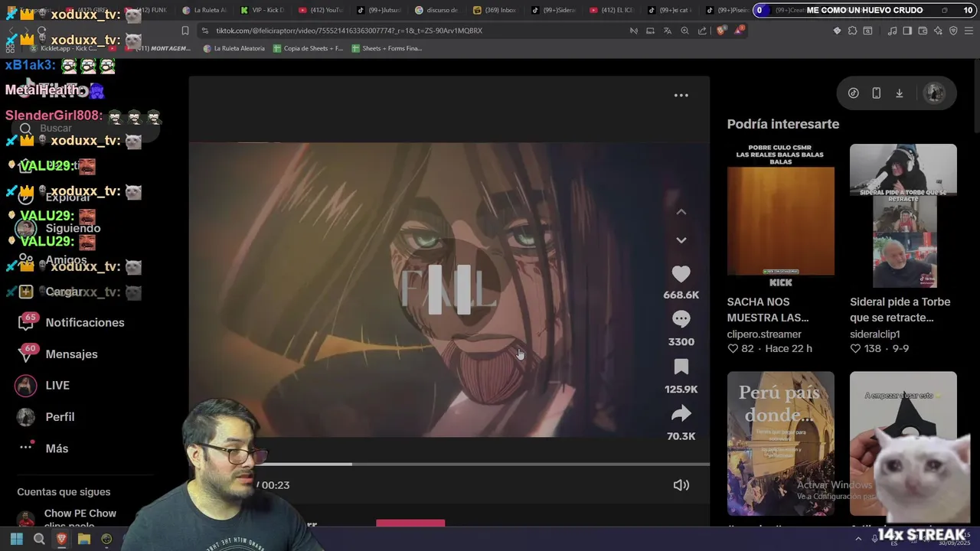Click the phone app icon top right

coord(876,93)
